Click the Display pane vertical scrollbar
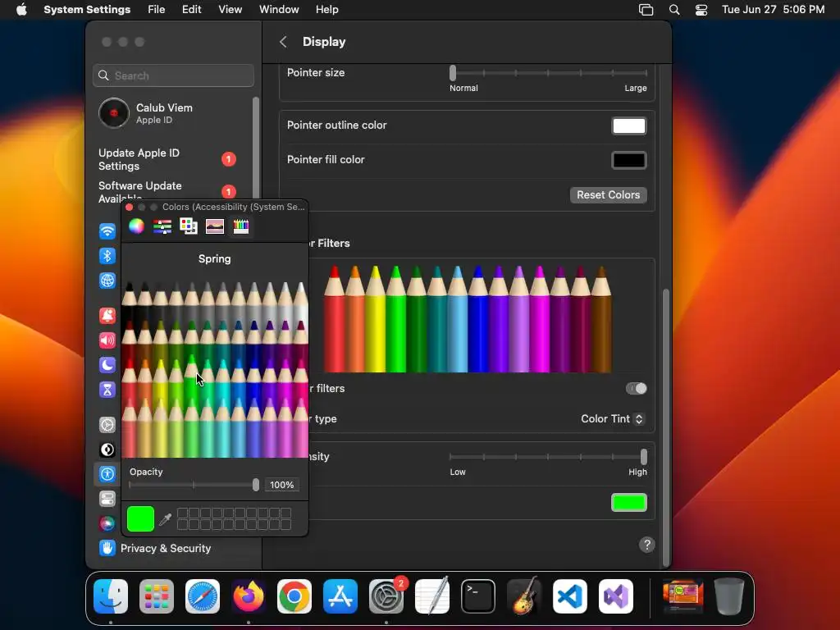 666,427
